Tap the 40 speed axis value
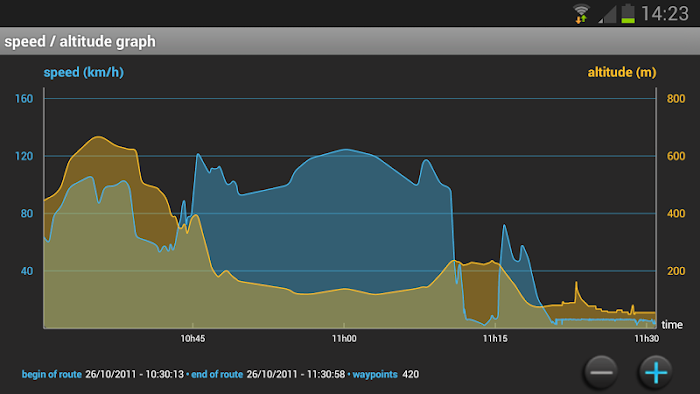The height and width of the screenshot is (394, 700). coord(27,271)
